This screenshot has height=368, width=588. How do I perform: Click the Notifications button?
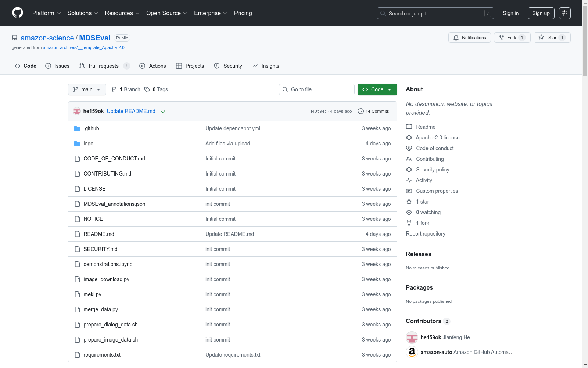tap(470, 38)
